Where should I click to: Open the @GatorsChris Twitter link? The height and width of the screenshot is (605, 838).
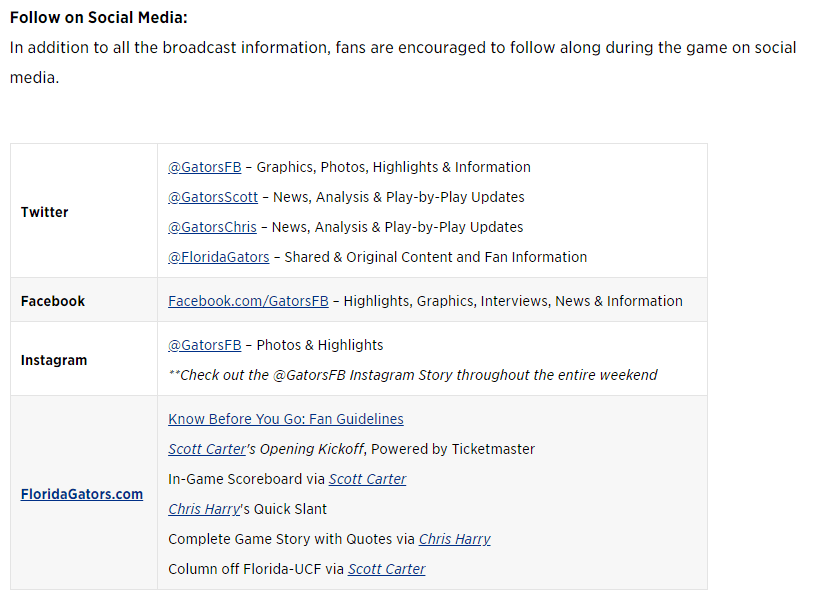pos(212,227)
